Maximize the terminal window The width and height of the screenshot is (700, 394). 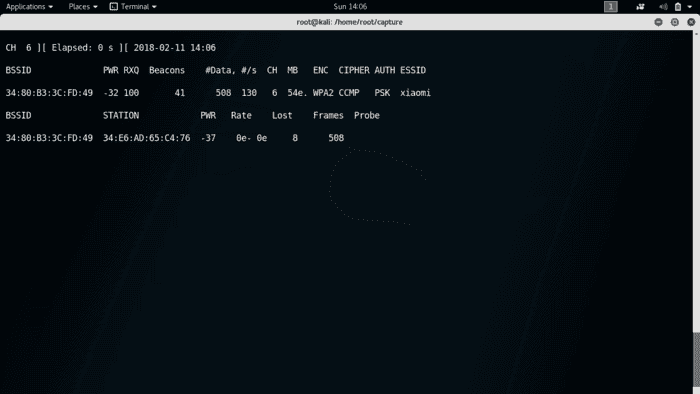click(675, 22)
